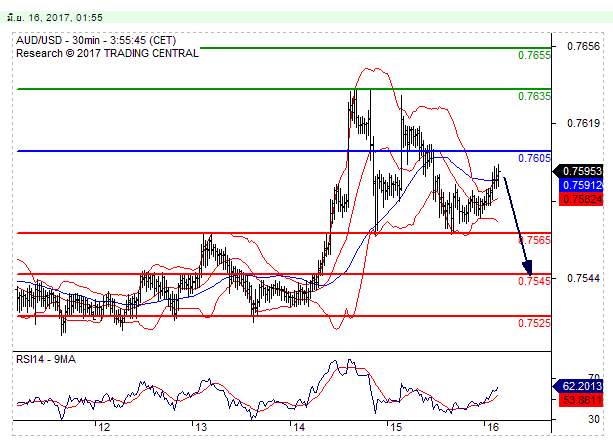The image size is (613, 447).
Task: Click the 0.7544 axis value
Action: 583,278
